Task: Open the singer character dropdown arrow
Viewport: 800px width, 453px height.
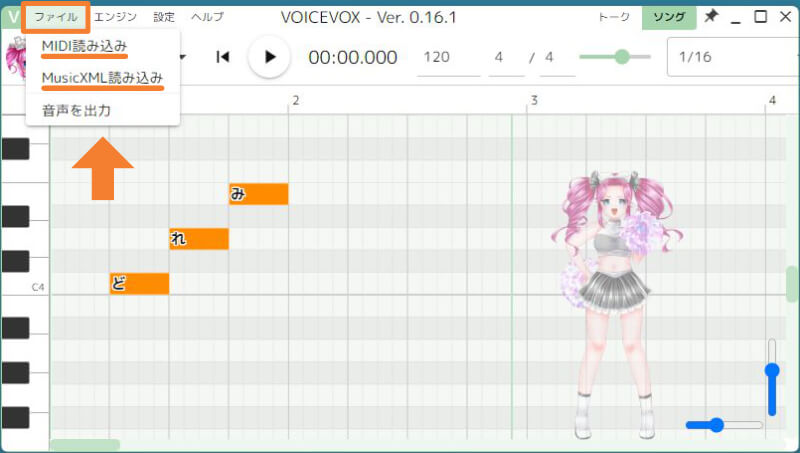Action: [x=182, y=57]
